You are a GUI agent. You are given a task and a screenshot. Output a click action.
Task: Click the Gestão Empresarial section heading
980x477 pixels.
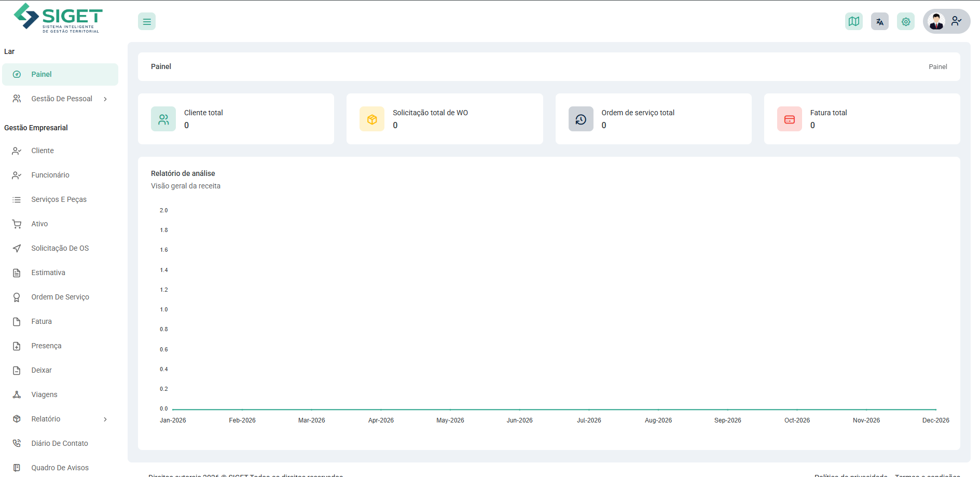point(36,128)
